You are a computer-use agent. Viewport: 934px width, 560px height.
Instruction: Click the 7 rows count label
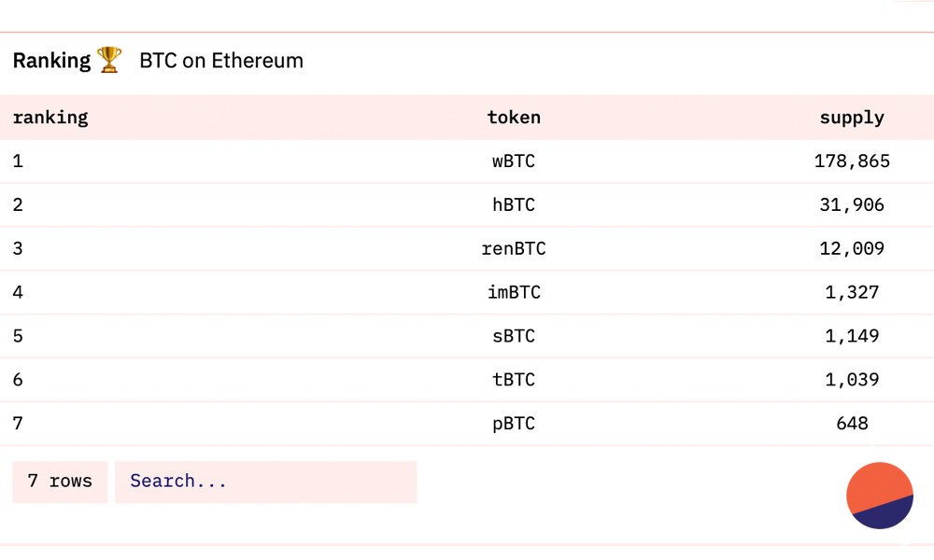pyautogui.click(x=60, y=482)
